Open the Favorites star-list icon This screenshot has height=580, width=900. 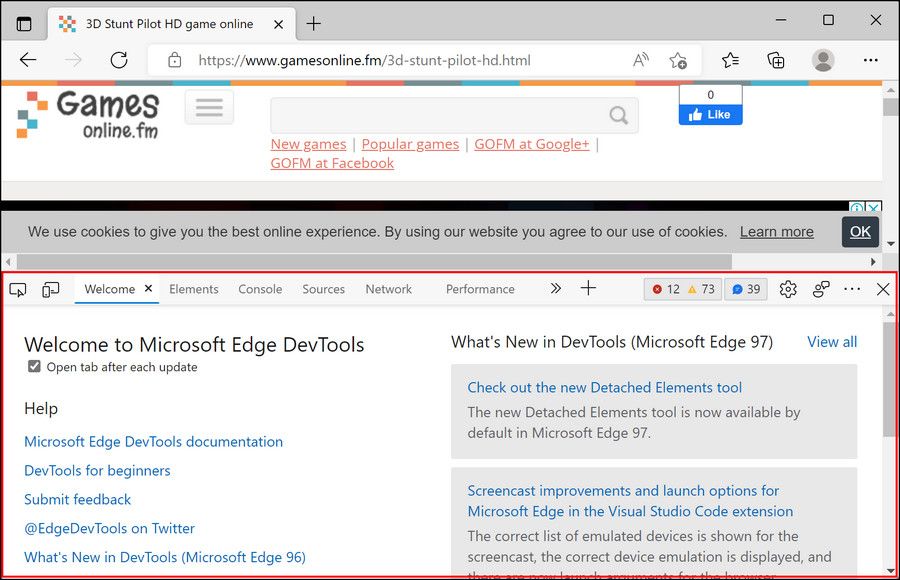tap(730, 60)
